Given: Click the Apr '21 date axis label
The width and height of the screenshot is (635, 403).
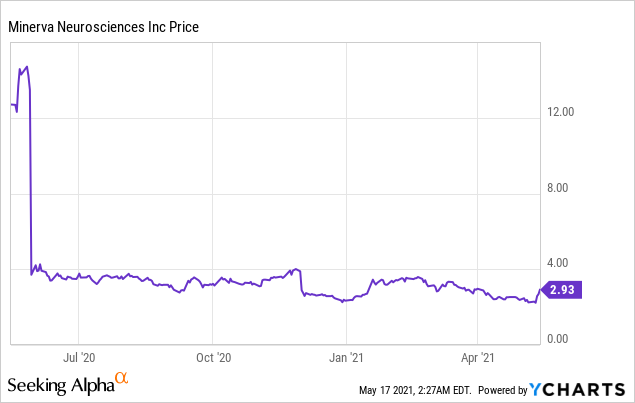Looking at the screenshot, I should [480, 356].
